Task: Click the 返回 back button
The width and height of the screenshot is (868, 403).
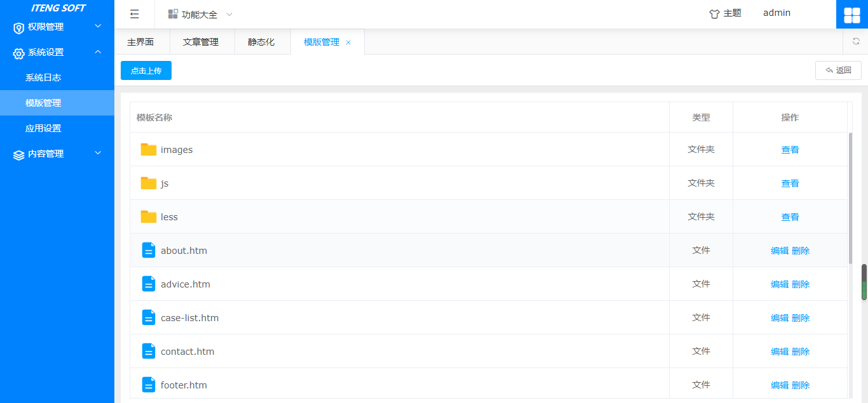Action: coord(838,70)
